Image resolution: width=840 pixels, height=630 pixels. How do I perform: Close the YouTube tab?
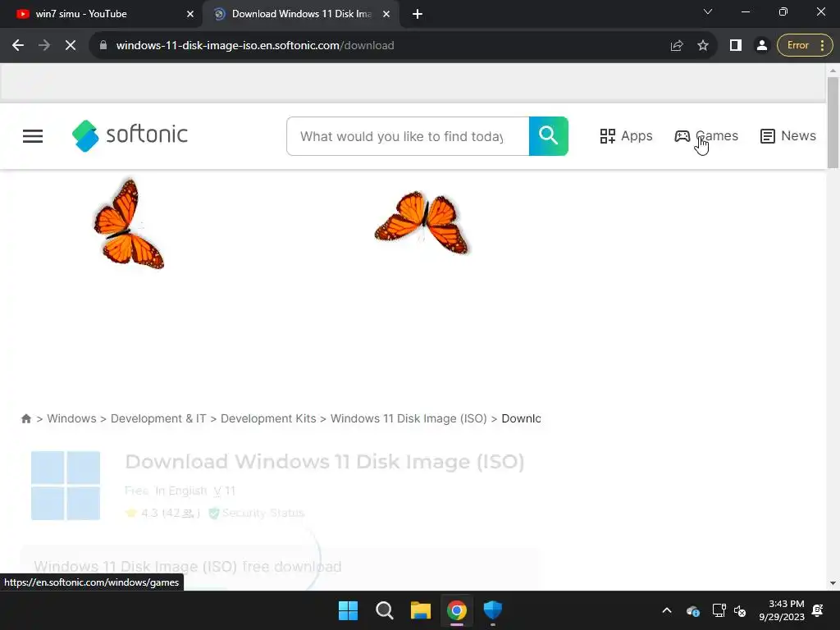pos(190,14)
